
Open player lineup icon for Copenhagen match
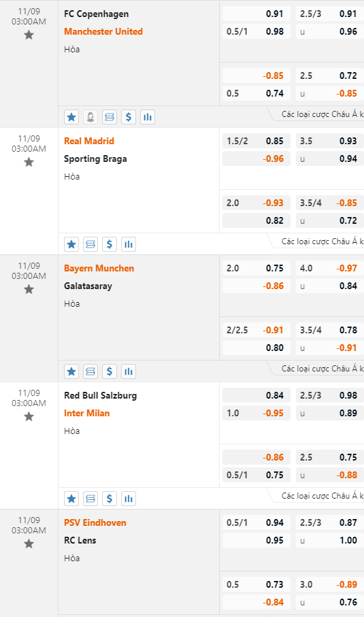pos(90,117)
